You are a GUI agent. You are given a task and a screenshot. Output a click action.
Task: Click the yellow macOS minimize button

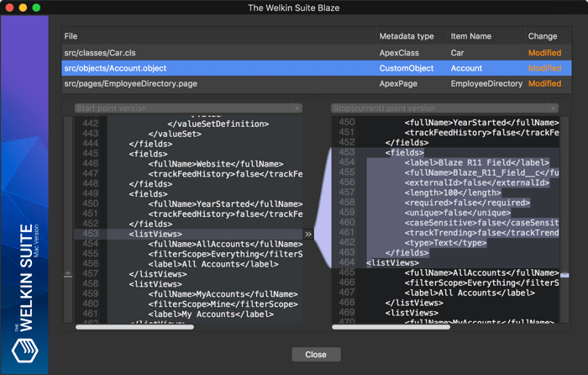pos(23,8)
